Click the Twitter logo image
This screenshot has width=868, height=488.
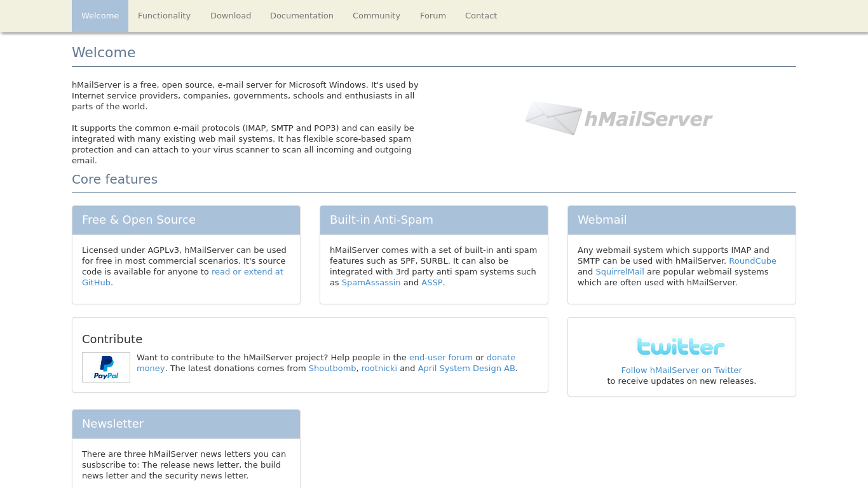[x=681, y=347]
